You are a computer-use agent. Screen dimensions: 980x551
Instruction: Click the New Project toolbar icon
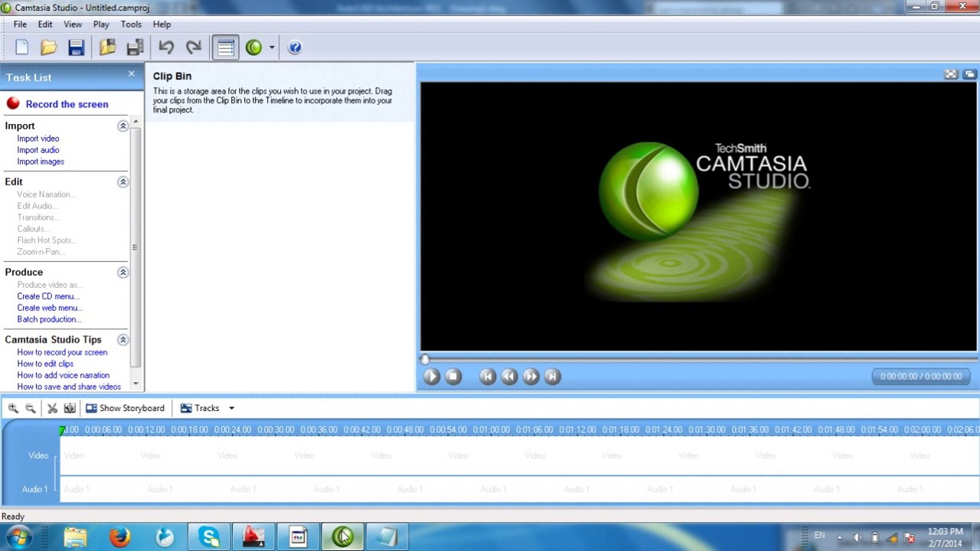[21, 47]
